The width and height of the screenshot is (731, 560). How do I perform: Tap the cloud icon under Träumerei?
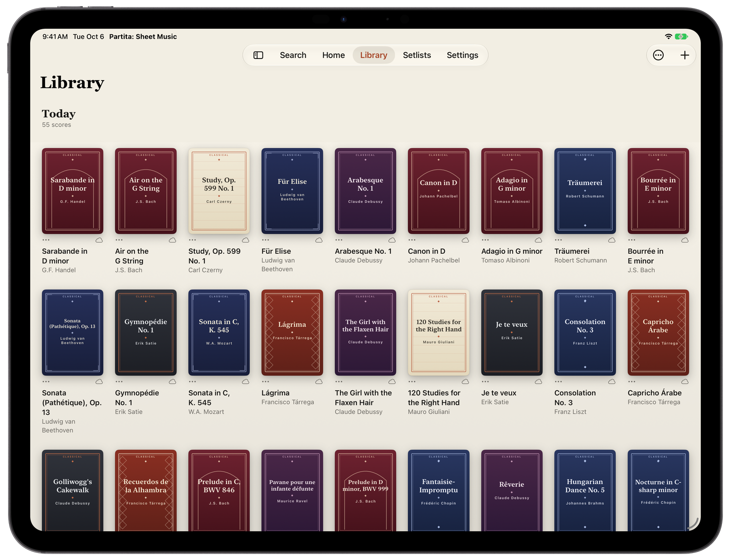click(612, 240)
